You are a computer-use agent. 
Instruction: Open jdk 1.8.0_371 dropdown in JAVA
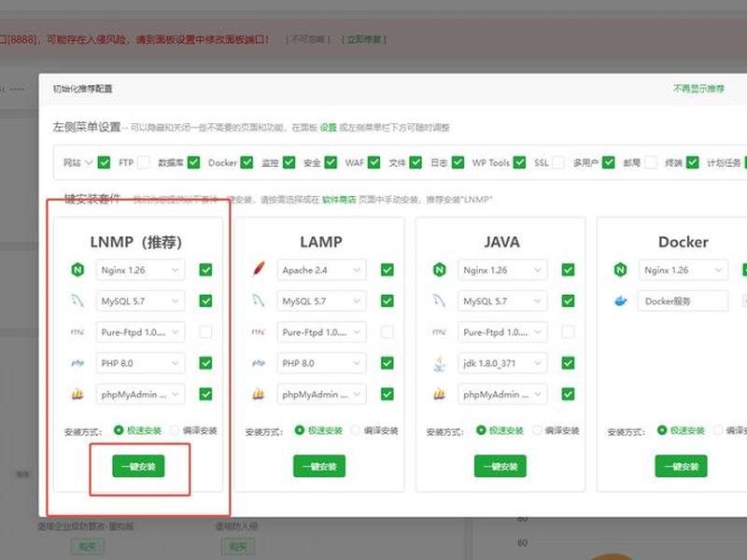pyautogui.click(x=502, y=363)
